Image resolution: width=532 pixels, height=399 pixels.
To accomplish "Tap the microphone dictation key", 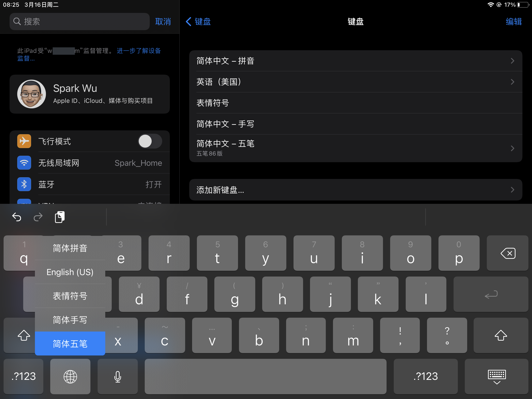I will 117,377.
